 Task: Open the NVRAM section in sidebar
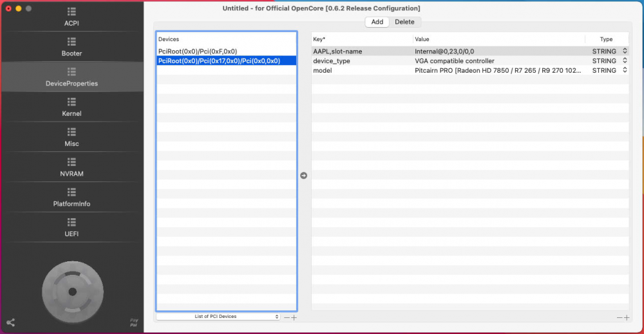pos(71,167)
